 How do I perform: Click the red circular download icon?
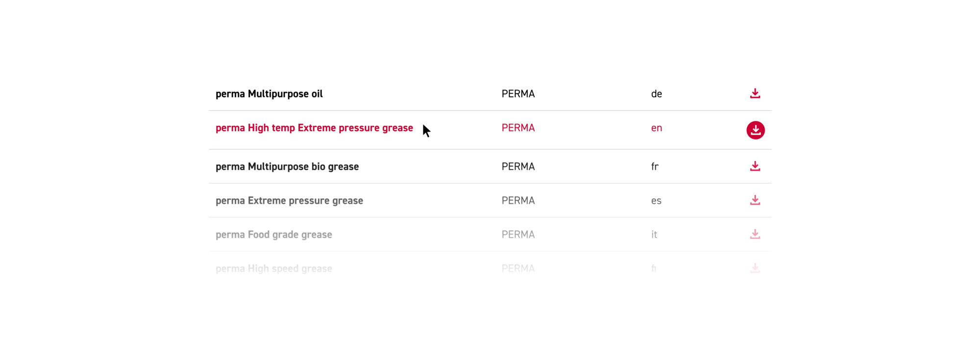pyautogui.click(x=756, y=130)
